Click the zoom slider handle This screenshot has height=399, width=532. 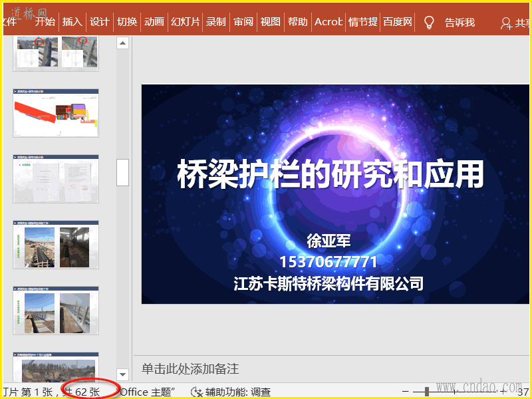[426, 392]
